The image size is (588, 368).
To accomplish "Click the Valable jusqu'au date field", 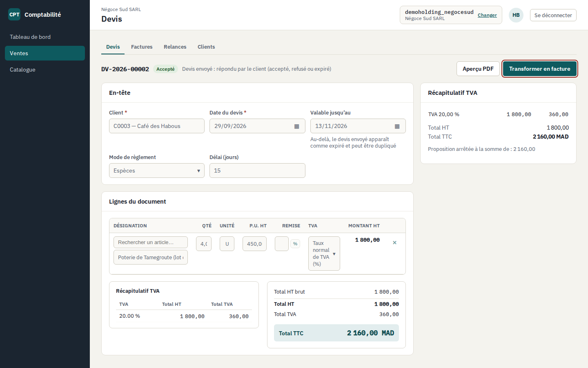I will pos(358,126).
